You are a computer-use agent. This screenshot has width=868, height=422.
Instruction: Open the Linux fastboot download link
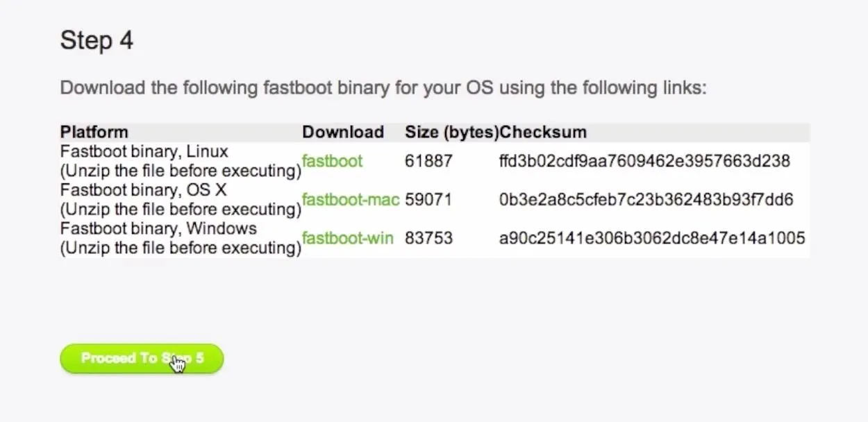click(x=332, y=161)
